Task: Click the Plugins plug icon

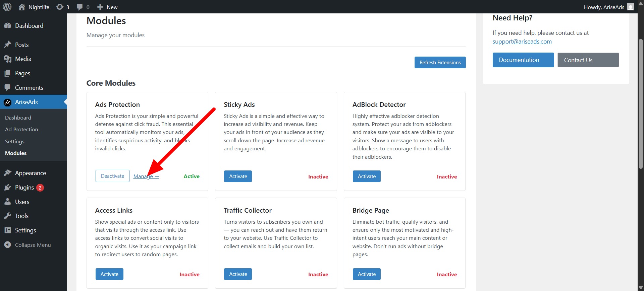Action: (8, 187)
